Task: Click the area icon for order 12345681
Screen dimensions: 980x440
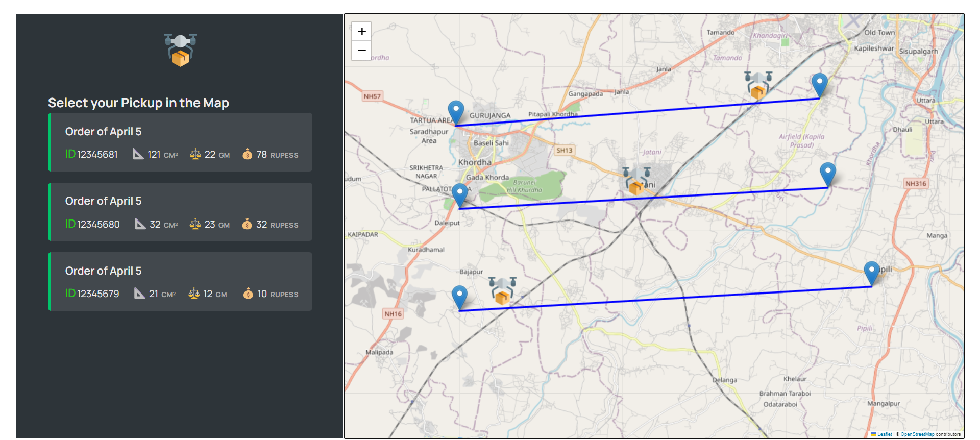Action: [138, 154]
